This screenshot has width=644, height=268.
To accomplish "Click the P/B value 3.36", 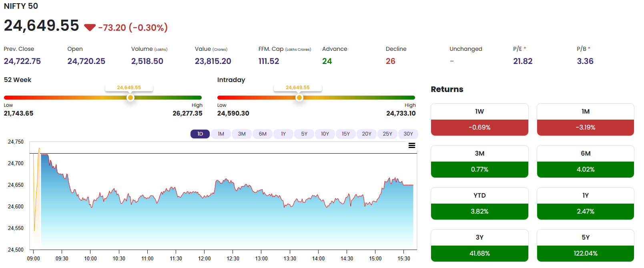I will click(x=585, y=61).
